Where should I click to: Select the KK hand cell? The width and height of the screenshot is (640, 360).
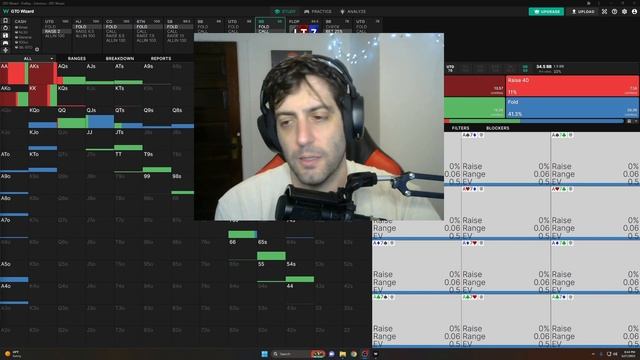[43, 96]
